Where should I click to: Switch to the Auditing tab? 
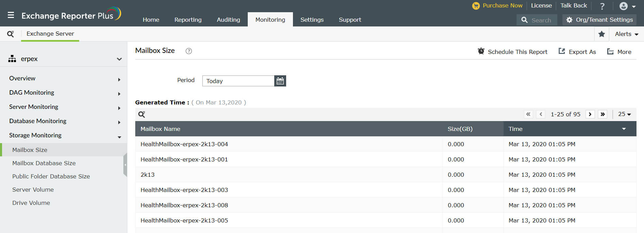[228, 20]
